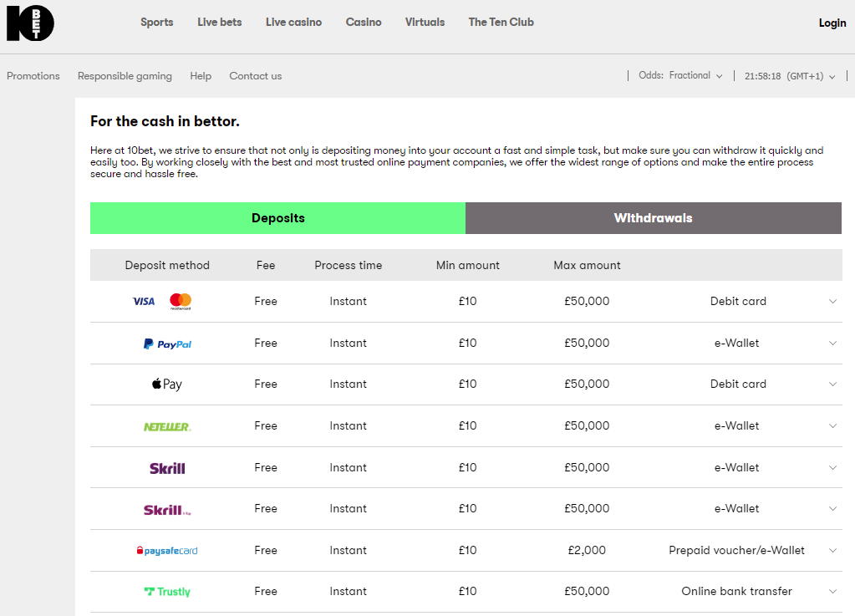
Task: Expand the Trustly row chevron
Action: click(832, 592)
